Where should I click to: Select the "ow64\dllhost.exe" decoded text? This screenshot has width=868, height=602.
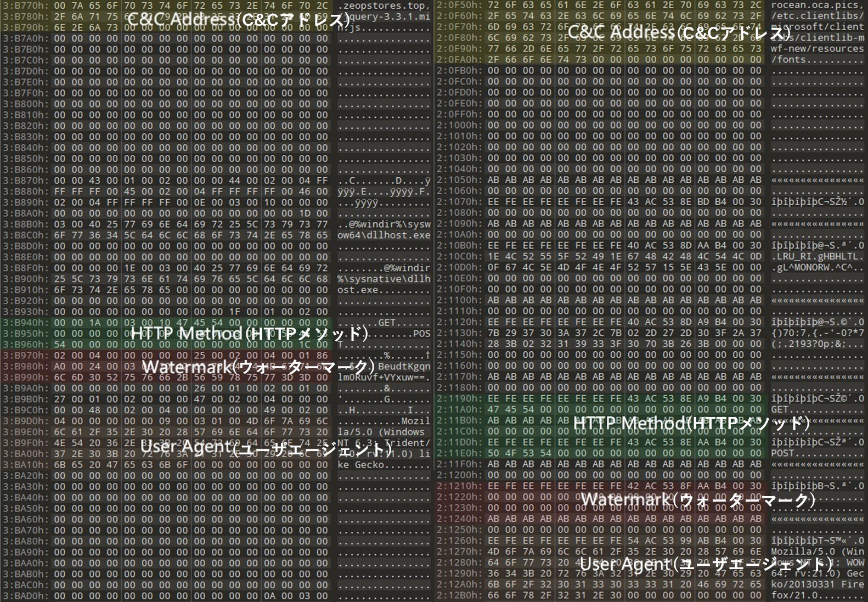click(x=384, y=235)
